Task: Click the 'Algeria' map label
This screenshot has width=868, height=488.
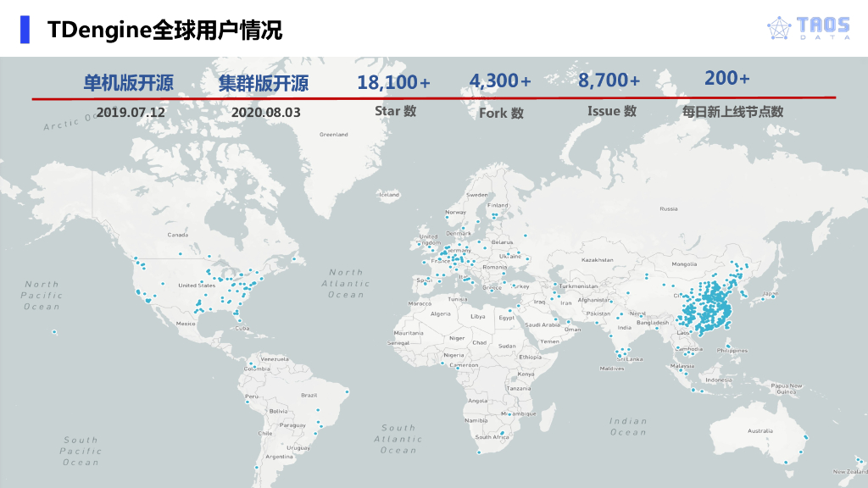Action: click(440, 313)
